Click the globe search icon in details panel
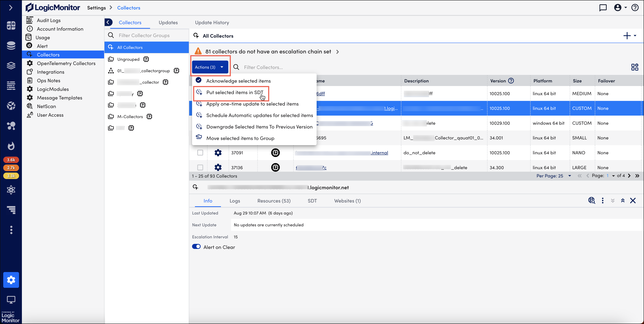This screenshot has height=324, width=644. click(592, 201)
